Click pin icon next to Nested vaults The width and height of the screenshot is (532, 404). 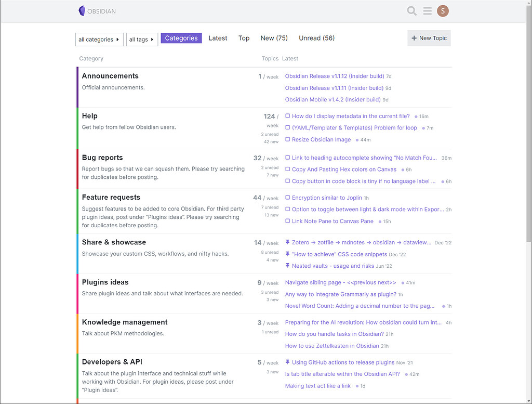288,266
